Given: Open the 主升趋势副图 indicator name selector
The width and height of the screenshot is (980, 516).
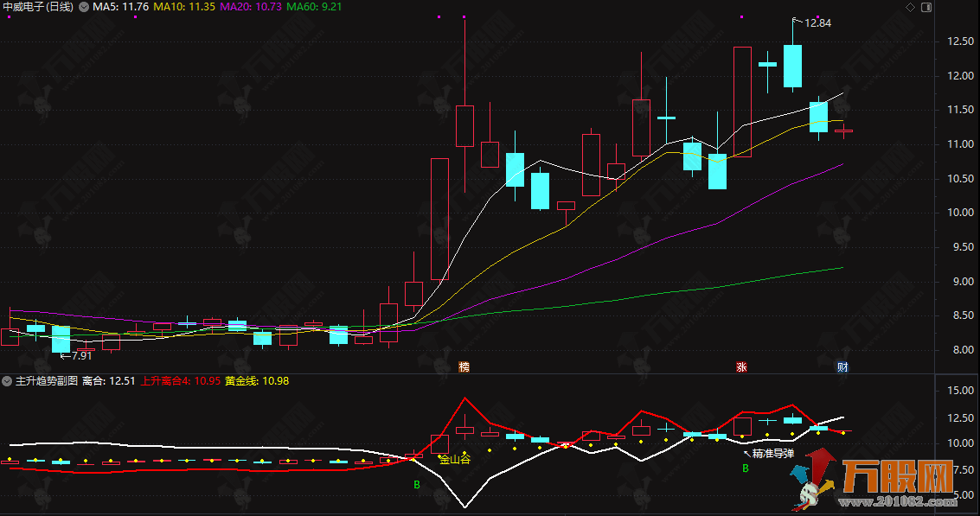Looking at the screenshot, I should coord(47,380).
